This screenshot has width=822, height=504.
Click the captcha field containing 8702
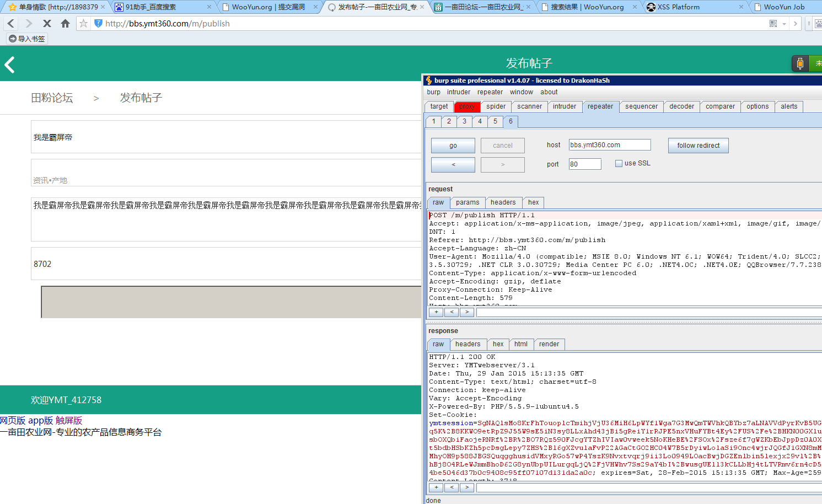tap(226, 264)
